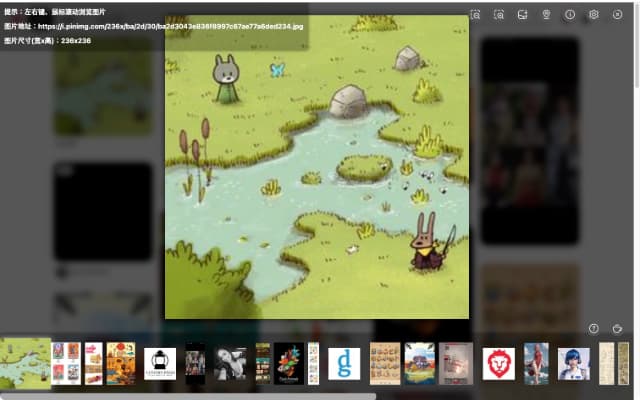Select the blue-haired character thumbnail
Viewport: 640px width, 400px height.
(x=574, y=363)
